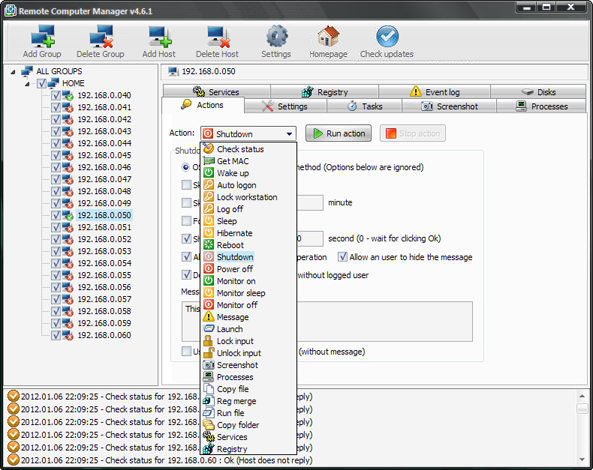
Task: Click the Power off action icon
Action: [208, 269]
